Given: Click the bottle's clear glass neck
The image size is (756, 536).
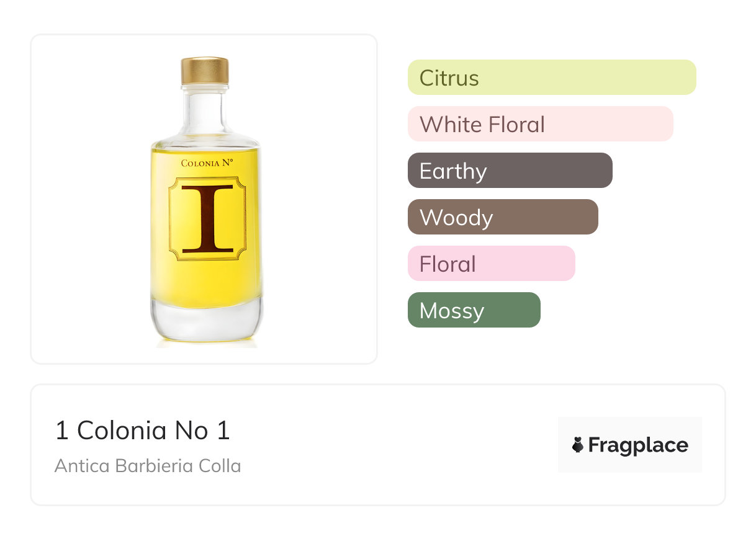Looking at the screenshot, I should [x=205, y=115].
